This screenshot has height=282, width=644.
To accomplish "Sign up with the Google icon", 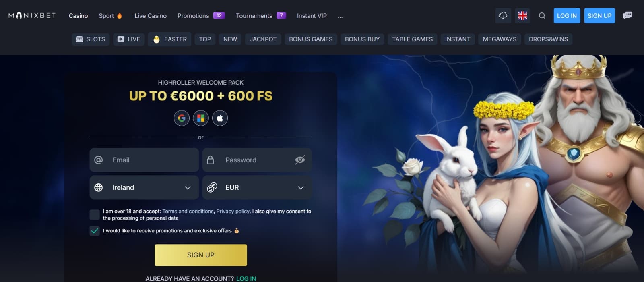I will coord(182,118).
